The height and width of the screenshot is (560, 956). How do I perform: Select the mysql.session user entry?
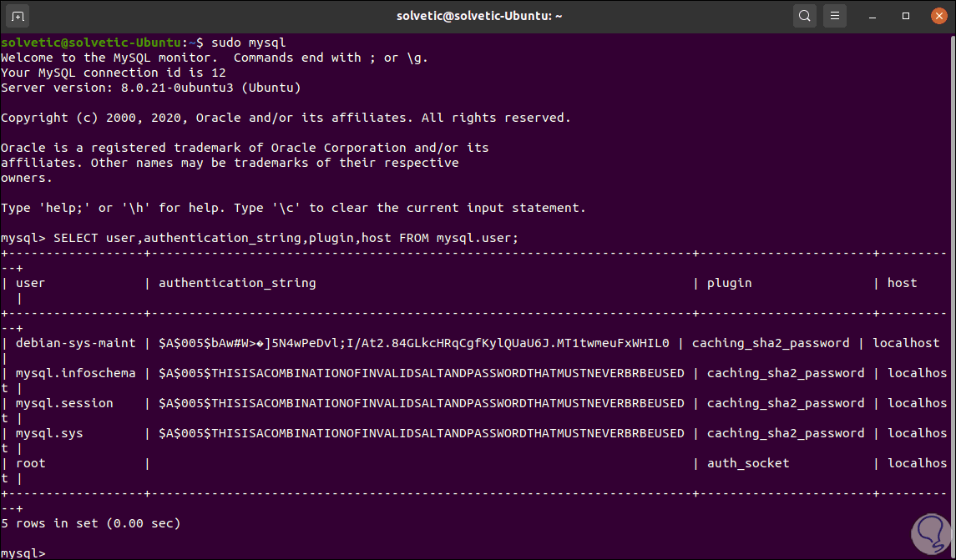click(64, 403)
